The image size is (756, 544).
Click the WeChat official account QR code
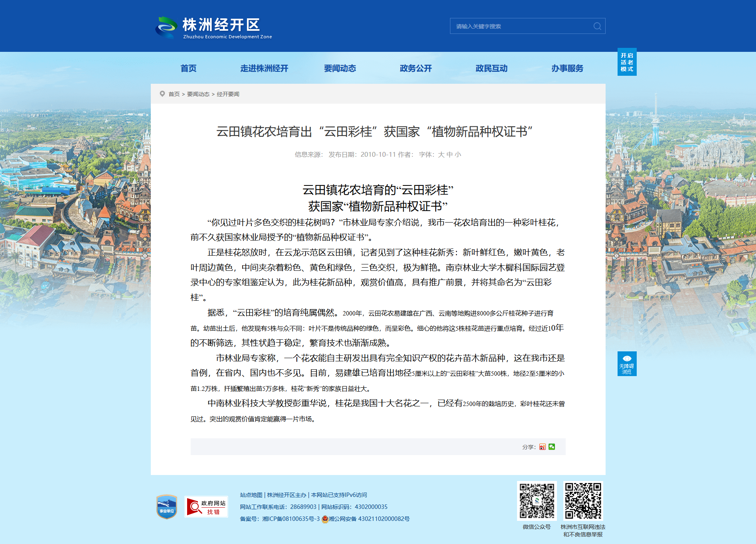click(x=537, y=501)
